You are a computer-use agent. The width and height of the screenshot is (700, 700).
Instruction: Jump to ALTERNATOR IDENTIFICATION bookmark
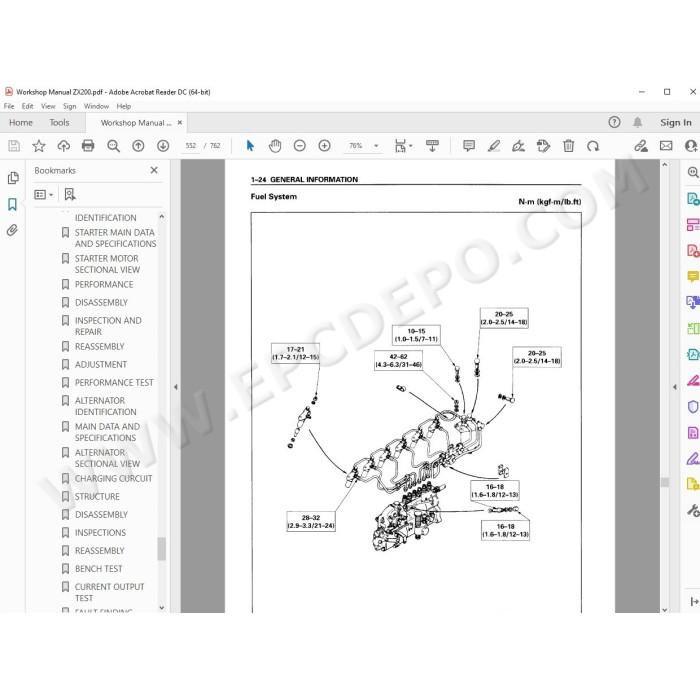[105, 406]
